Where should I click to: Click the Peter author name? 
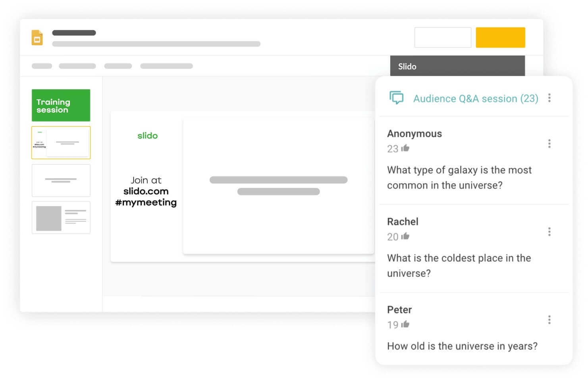coord(399,310)
